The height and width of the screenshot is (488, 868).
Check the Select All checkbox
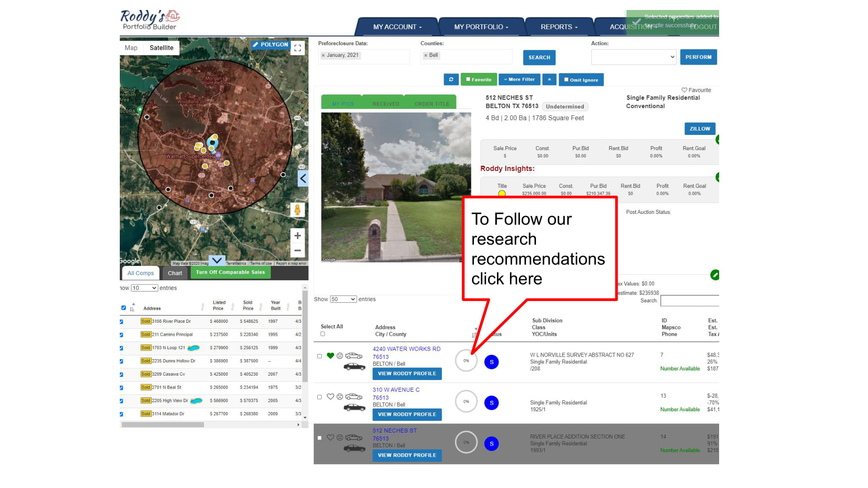tap(322, 334)
